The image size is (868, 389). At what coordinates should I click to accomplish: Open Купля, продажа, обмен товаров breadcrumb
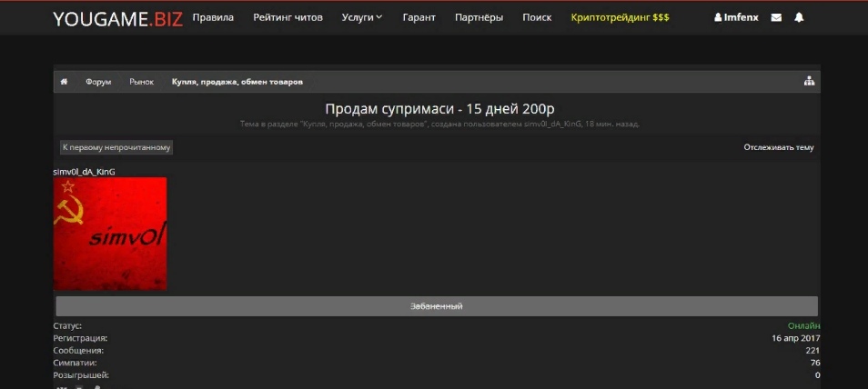click(x=237, y=82)
